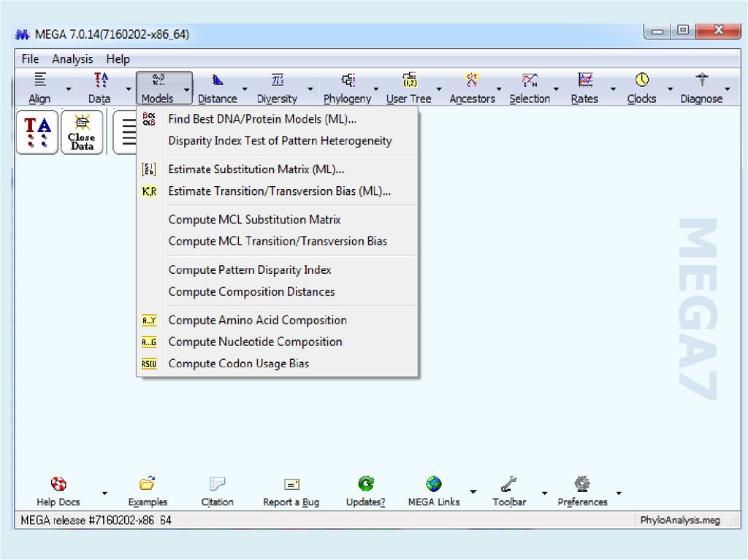The width and height of the screenshot is (748, 560).
Task: Open the TA data explorer icon
Action: (x=37, y=133)
